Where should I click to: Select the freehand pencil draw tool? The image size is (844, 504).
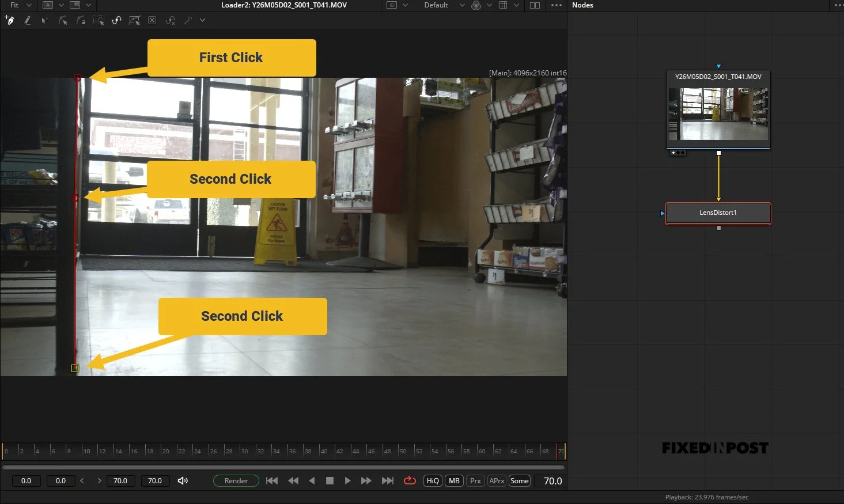pos(27,20)
